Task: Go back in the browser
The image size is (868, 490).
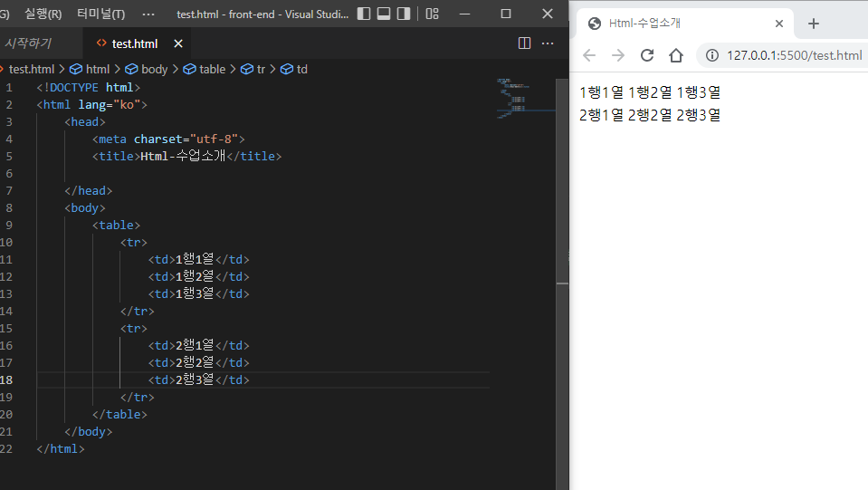Action: point(589,55)
